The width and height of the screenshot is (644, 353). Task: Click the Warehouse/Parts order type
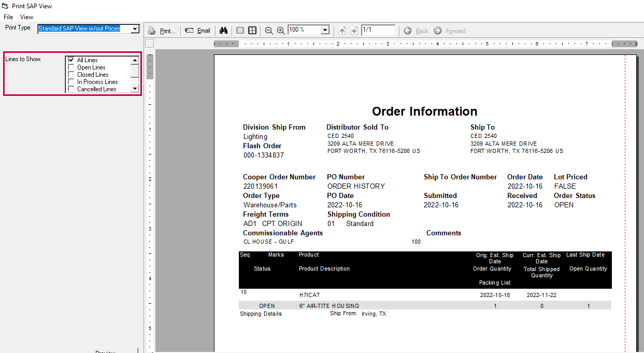[270, 205]
